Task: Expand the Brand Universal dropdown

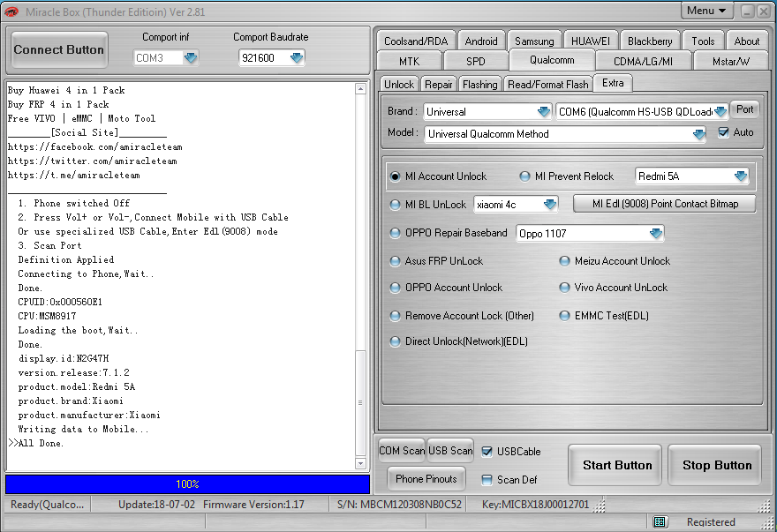Action: pyautogui.click(x=544, y=112)
